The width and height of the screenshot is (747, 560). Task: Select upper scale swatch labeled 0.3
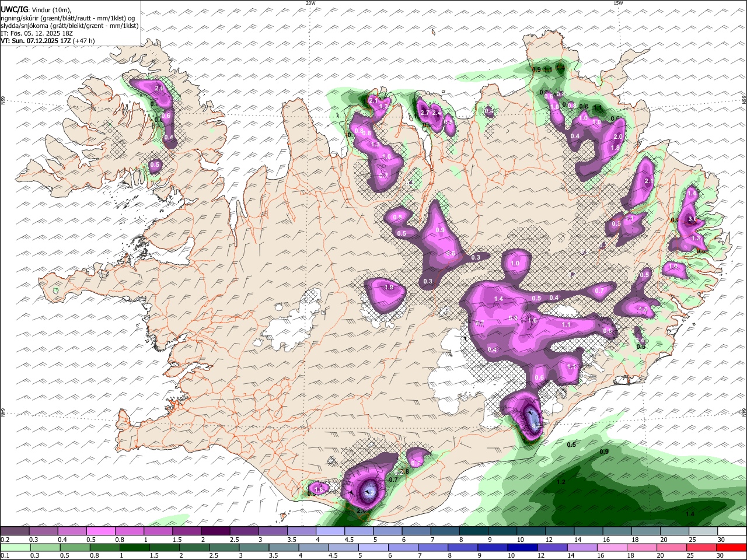43,531
